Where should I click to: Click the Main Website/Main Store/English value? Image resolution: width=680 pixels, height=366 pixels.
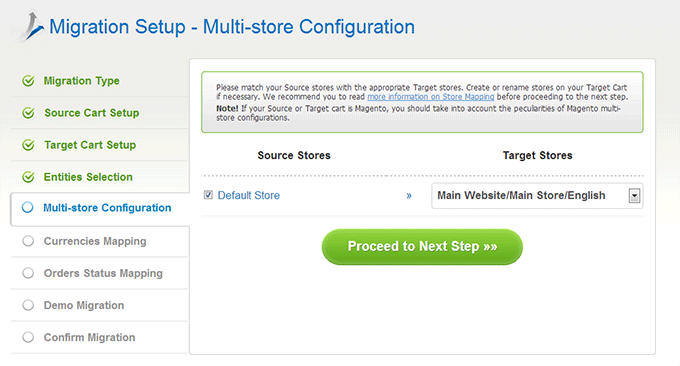tap(521, 196)
